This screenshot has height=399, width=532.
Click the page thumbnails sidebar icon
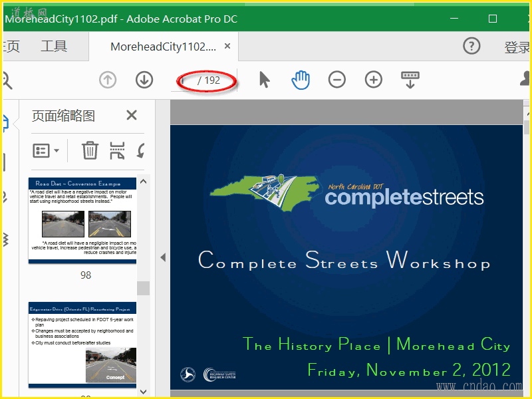[x=5, y=123]
